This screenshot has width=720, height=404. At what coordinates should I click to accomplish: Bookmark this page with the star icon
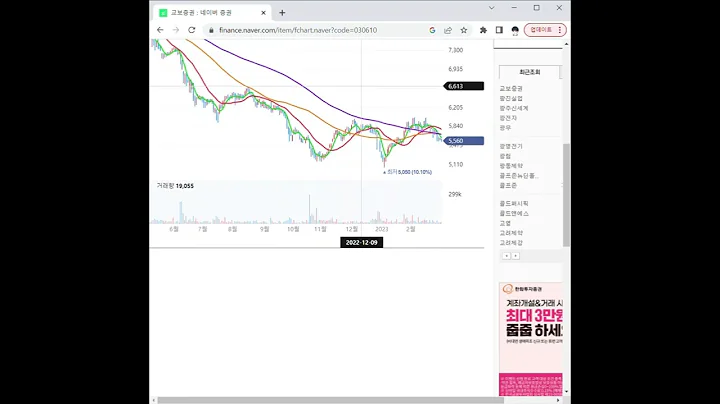point(464,30)
